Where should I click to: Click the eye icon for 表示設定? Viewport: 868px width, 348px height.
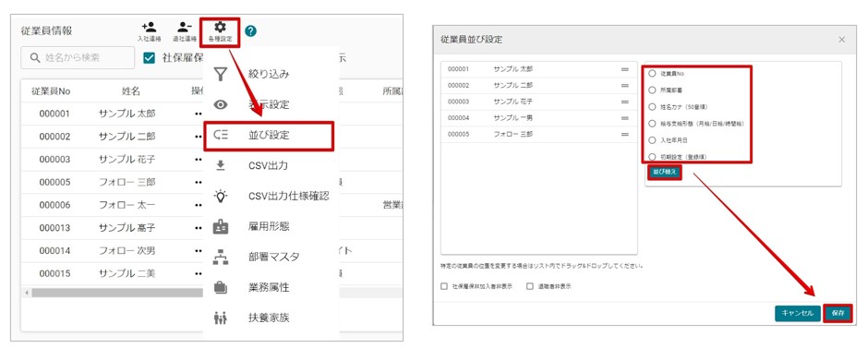click(x=221, y=104)
